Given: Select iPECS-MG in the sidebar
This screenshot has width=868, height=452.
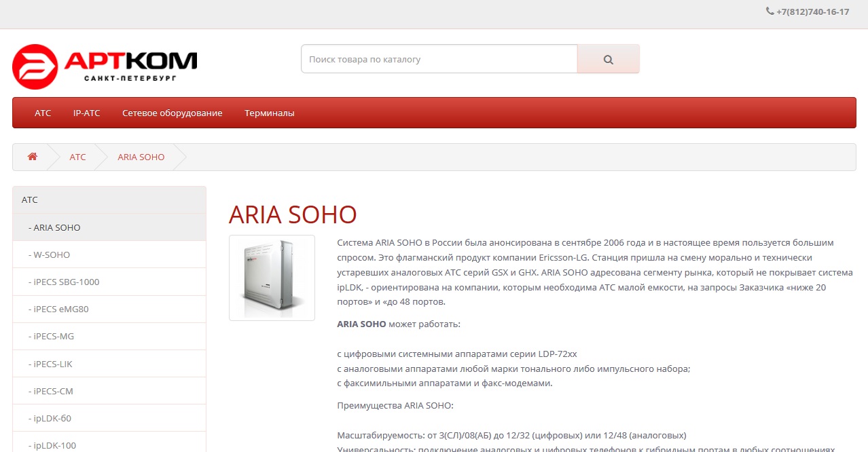Looking at the screenshot, I should (109, 336).
